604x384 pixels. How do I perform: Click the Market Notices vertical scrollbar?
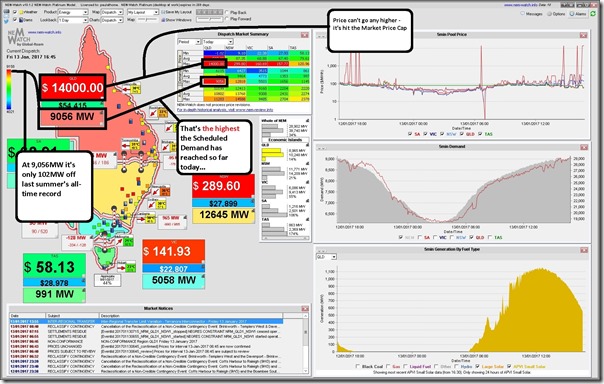(306, 343)
